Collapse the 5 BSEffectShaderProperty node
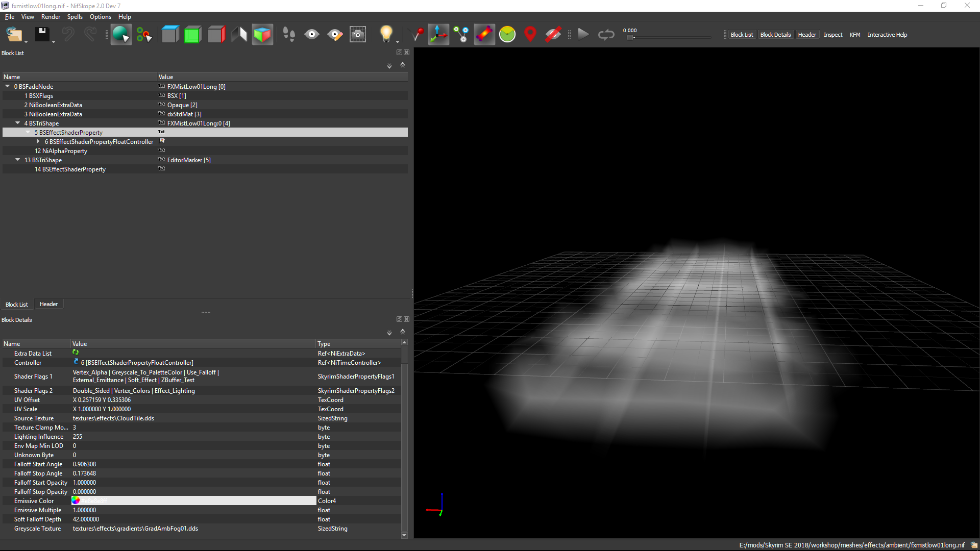Viewport: 980px width, 551px height. point(28,132)
